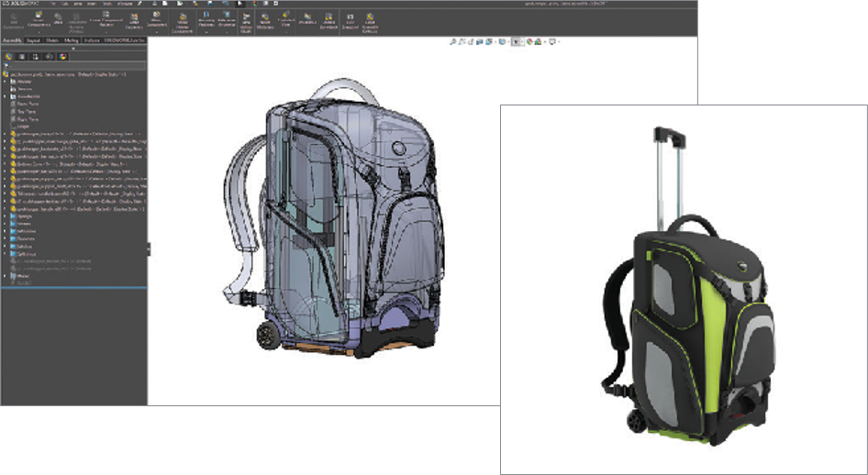Open the Apply Scene dropdown arrow
Screen dimensions: 868x475
coord(545,41)
